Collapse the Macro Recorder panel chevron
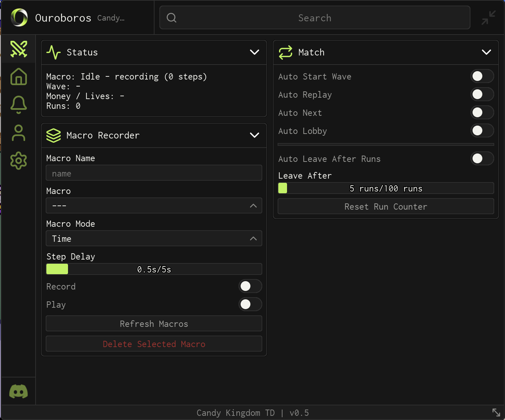This screenshot has height=420, width=505. tap(255, 135)
